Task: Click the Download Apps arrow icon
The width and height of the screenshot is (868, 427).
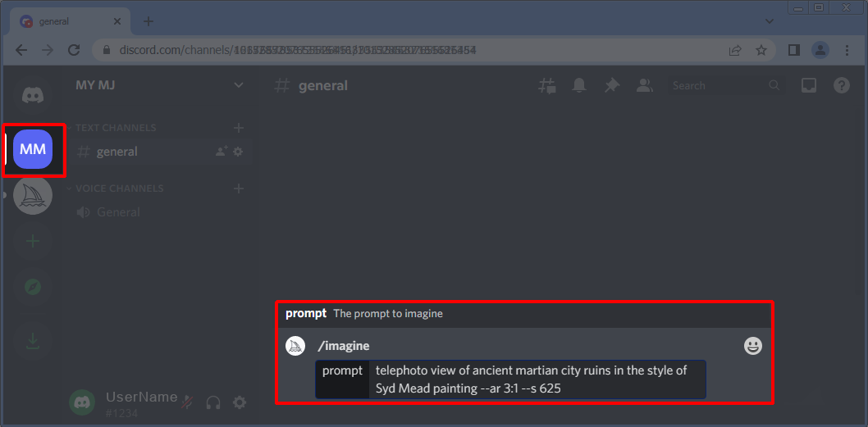Action: 33,341
